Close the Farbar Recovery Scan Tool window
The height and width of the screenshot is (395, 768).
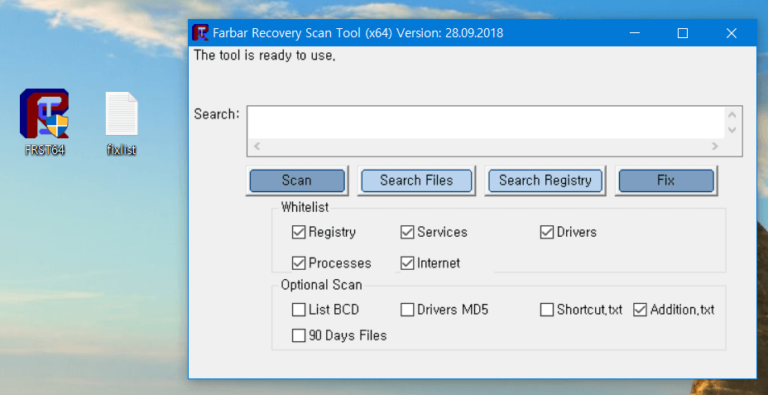[x=731, y=33]
